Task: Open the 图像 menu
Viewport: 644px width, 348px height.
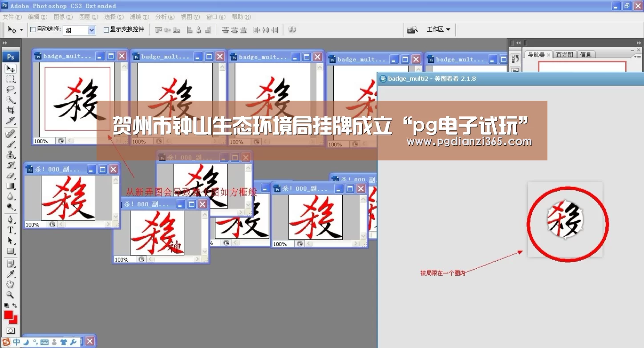Action: 63,17
